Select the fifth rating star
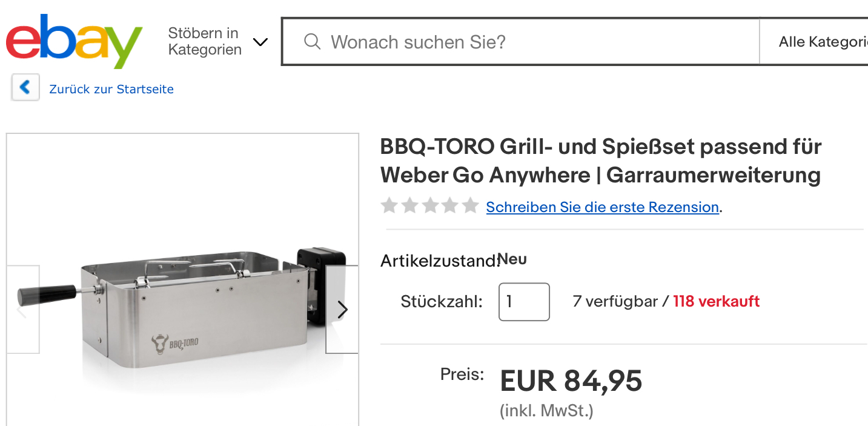868x426 pixels. 470,206
